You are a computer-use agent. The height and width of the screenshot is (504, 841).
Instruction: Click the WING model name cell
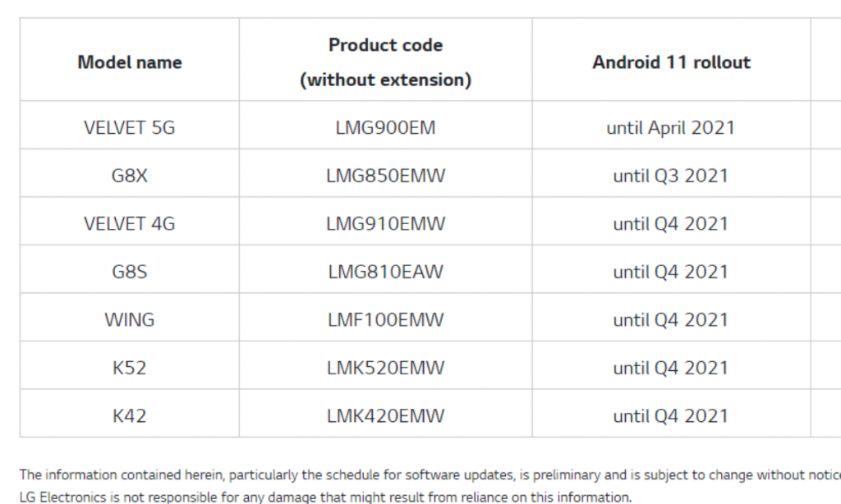coord(130,319)
